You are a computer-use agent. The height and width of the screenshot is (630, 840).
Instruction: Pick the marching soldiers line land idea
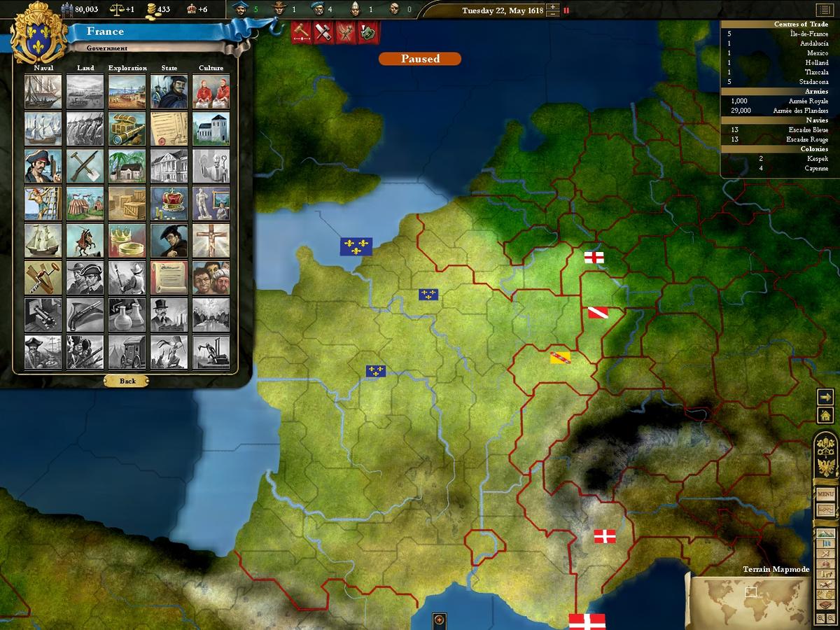pyautogui.click(x=85, y=129)
